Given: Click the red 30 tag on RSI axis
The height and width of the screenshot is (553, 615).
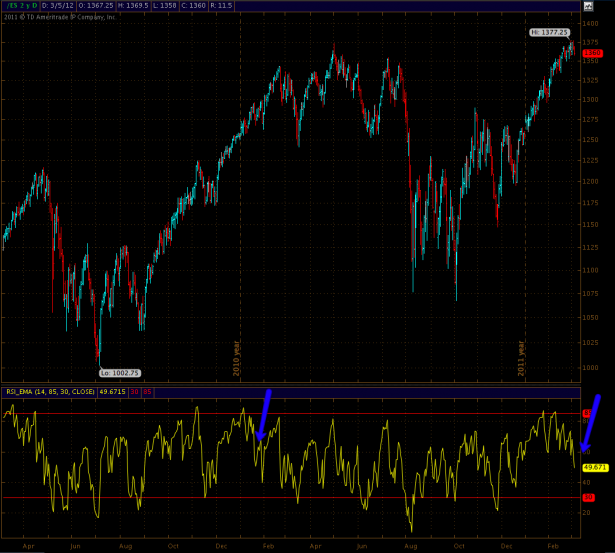Looking at the screenshot, I should pyautogui.click(x=588, y=497).
